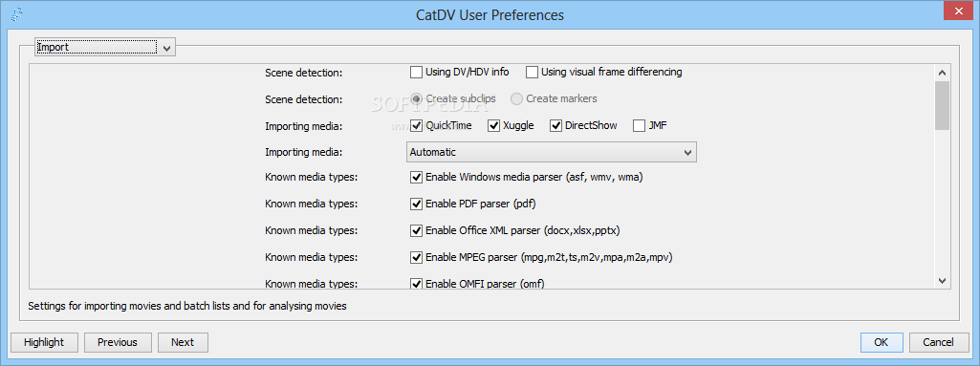The height and width of the screenshot is (366, 980).
Task: Click the vertical scrollbar thumb
Action: tap(943, 105)
